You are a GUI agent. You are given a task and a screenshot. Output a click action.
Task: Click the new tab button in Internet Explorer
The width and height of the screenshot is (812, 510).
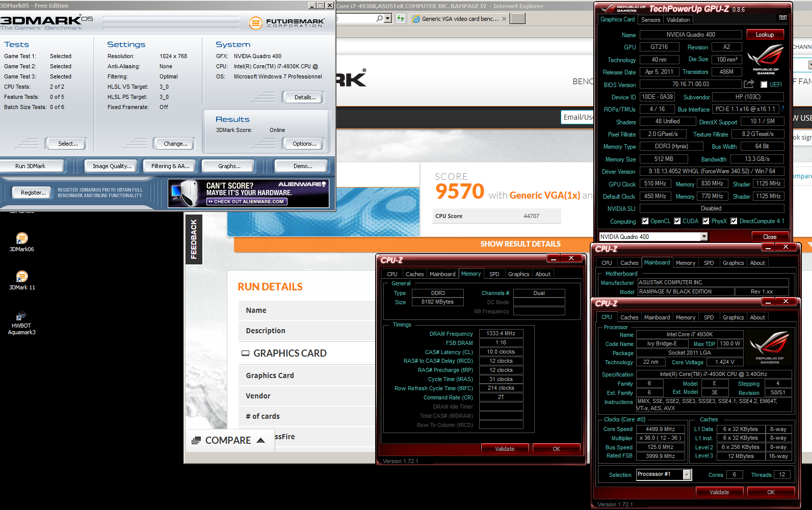click(x=517, y=19)
